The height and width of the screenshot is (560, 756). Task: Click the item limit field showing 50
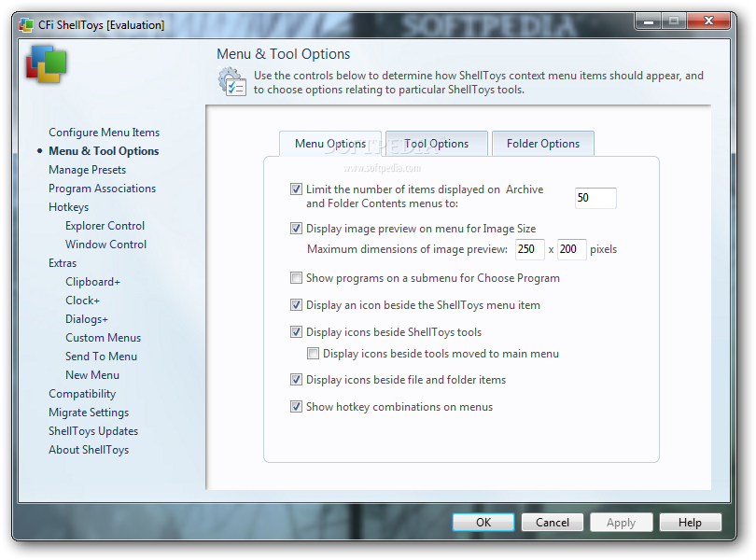[x=595, y=198]
